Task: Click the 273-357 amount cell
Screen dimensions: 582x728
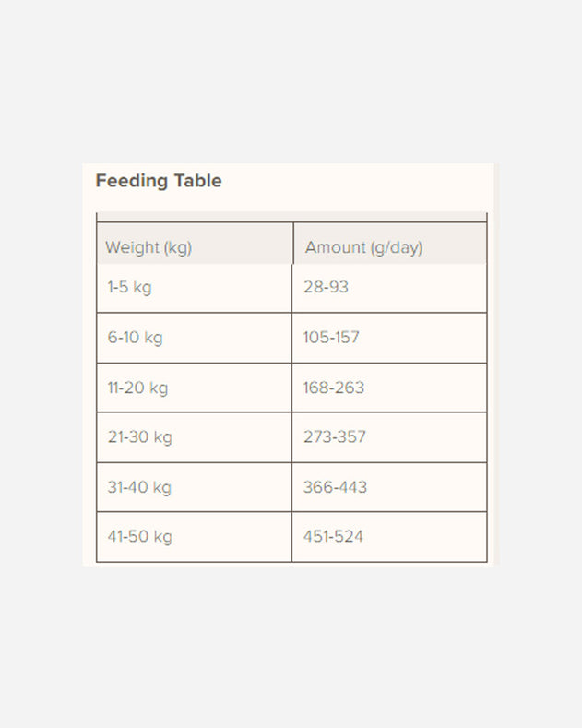Action: tap(334, 437)
